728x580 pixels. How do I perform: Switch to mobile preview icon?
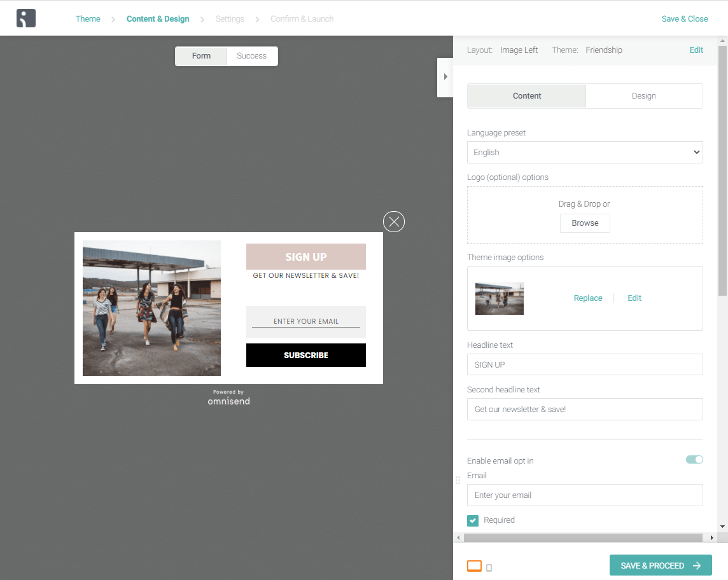pos(489,567)
